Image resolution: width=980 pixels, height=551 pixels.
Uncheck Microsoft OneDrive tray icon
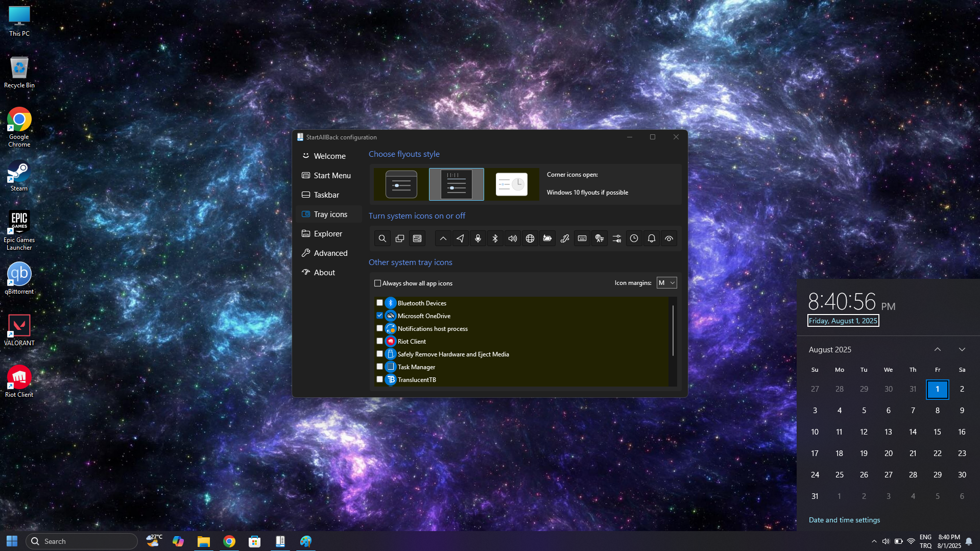(x=379, y=316)
